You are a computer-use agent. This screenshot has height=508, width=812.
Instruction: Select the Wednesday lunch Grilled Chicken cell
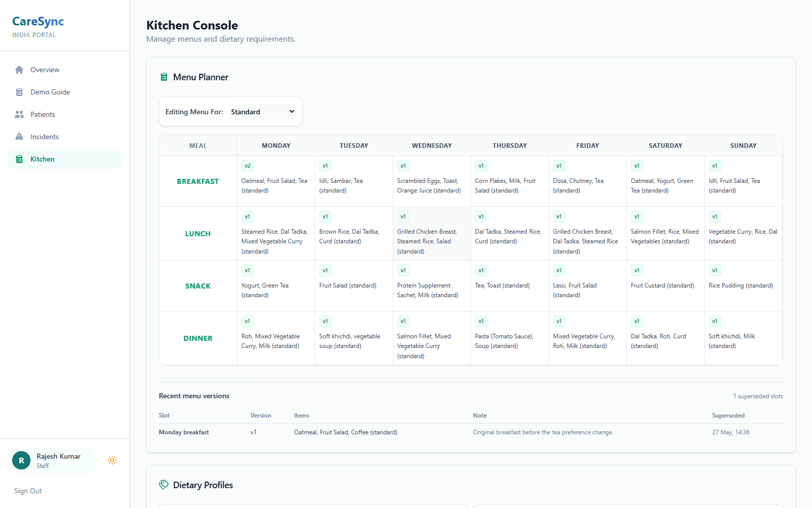click(432, 234)
